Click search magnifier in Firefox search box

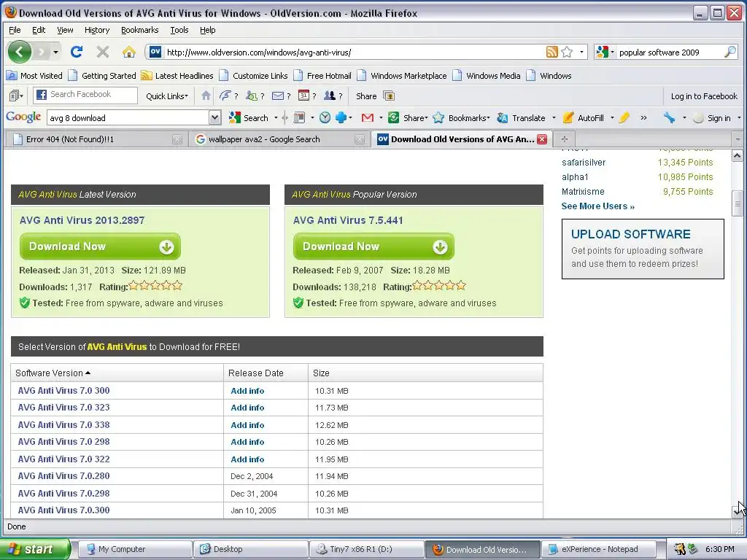click(729, 52)
